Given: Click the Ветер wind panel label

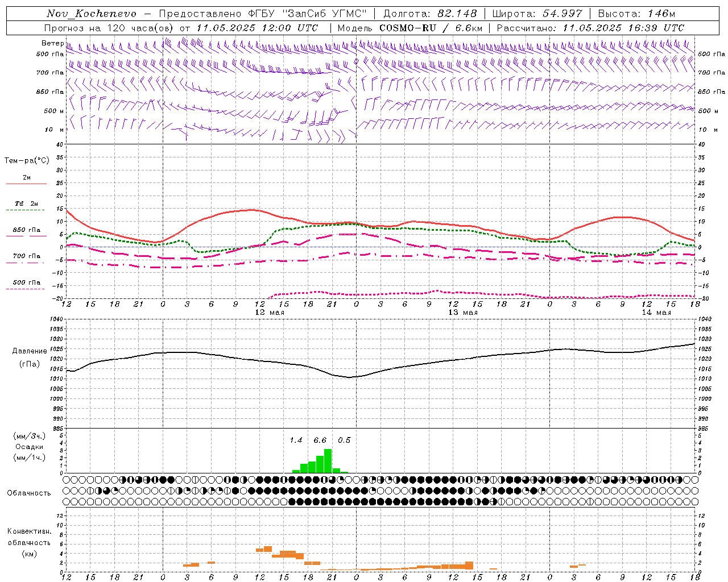Looking at the screenshot, I should (52, 43).
